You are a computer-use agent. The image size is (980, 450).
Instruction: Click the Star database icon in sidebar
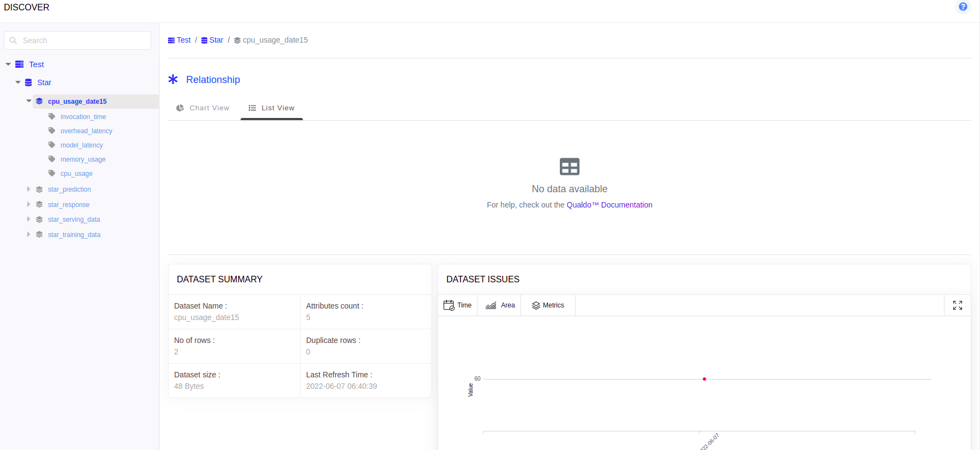pyautogui.click(x=28, y=82)
